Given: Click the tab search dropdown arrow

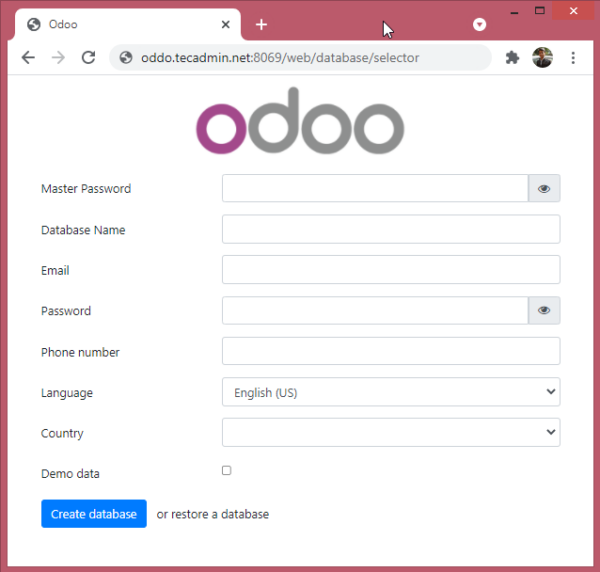Looking at the screenshot, I should 479,24.
